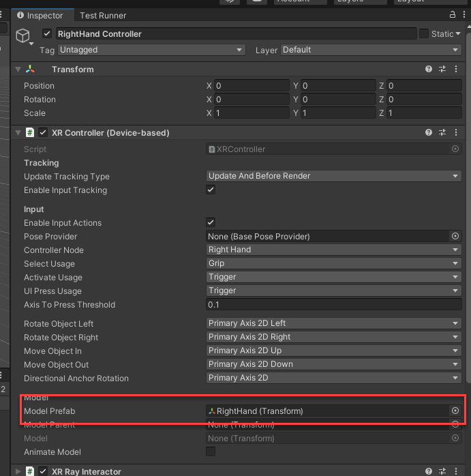Screen dimensions: 471x476
Task: Toggle Enable Input Tracking checkbox
Action: point(211,190)
